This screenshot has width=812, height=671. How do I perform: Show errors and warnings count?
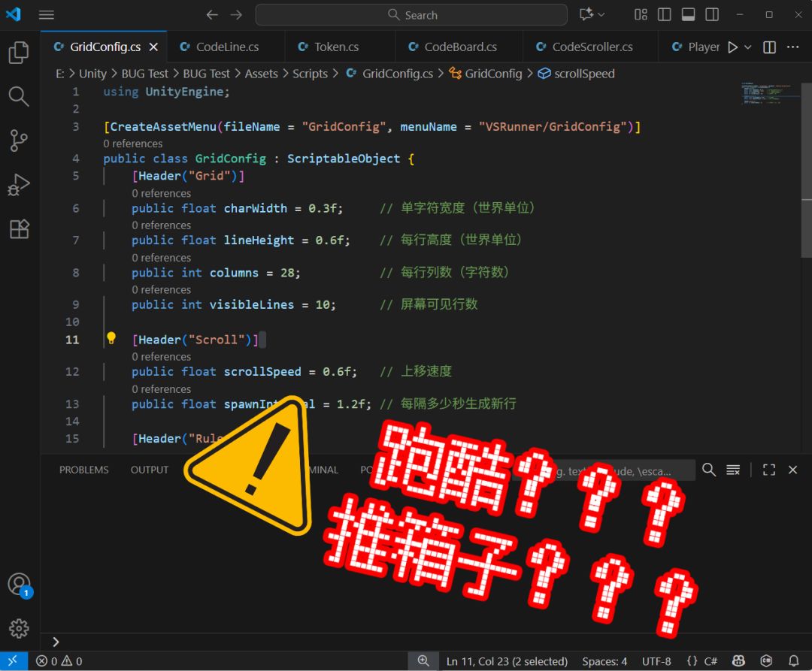click(59, 661)
